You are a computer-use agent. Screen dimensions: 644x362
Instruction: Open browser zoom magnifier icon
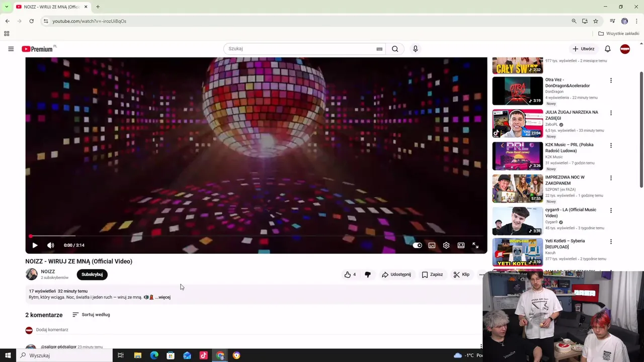[x=574, y=21]
